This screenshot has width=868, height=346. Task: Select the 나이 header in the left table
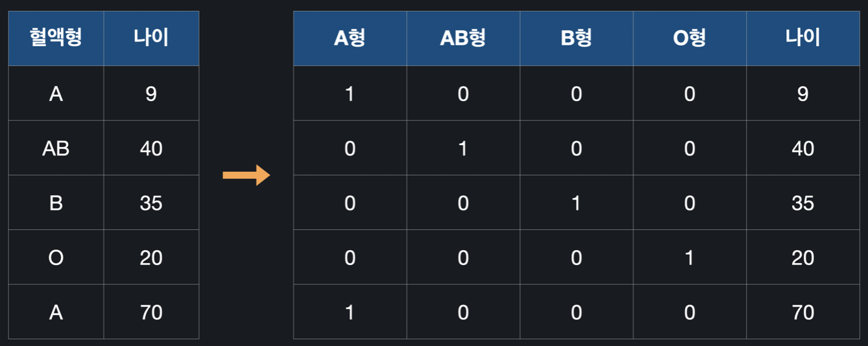pyautogui.click(x=151, y=38)
